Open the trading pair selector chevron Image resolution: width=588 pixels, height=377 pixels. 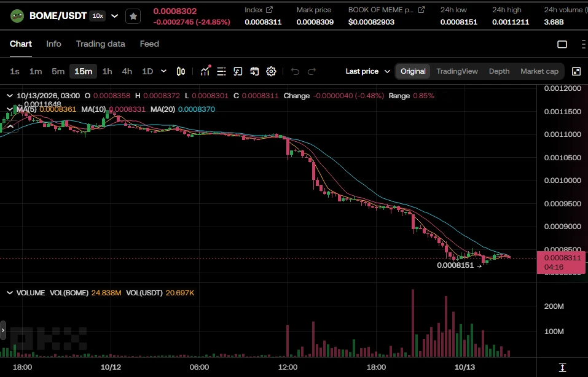pos(115,16)
